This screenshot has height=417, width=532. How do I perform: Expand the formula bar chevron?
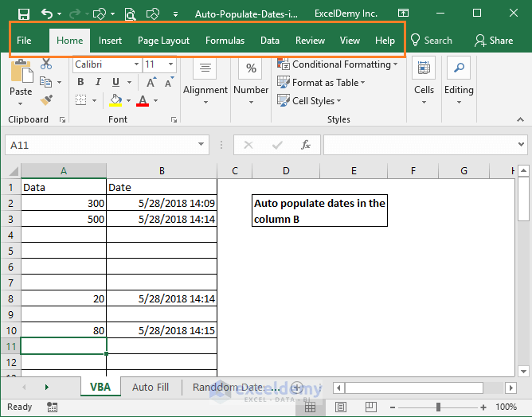521,144
